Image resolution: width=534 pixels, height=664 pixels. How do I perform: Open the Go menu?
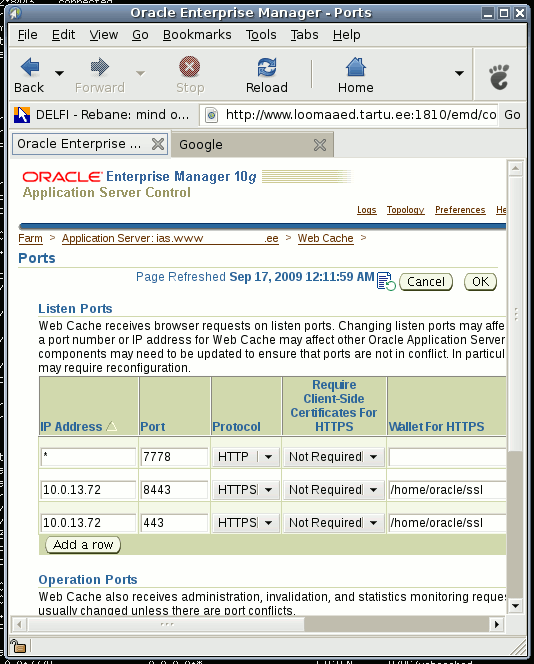pos(140,35)
